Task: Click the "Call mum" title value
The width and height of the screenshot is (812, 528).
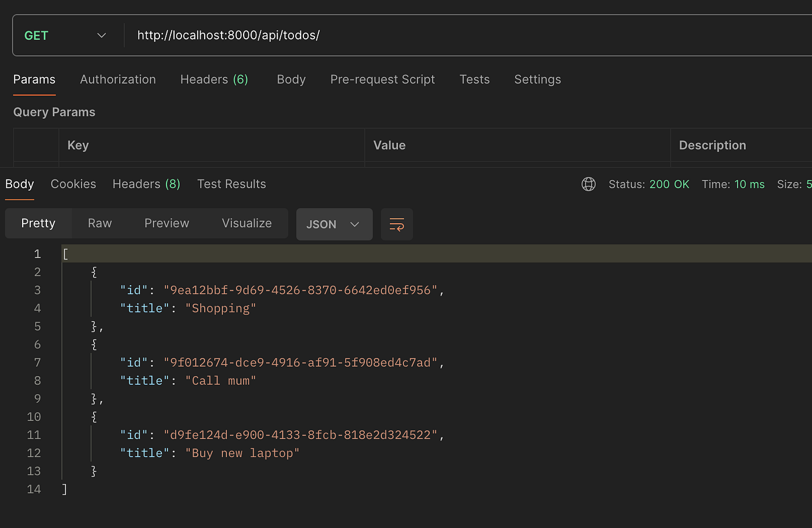Action: [x=220, y=381]
